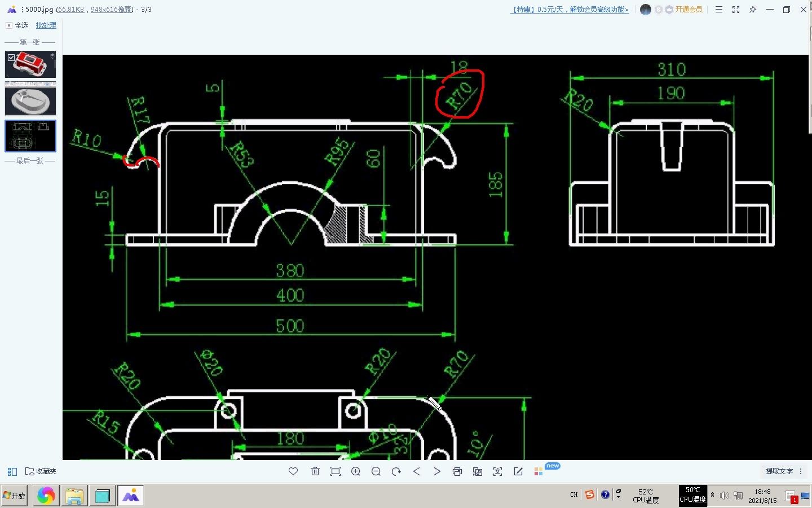Viewport: 812px width, 508px height.
Task: Toggle the 全选 select-all checkbox
Action: coord(9,25)
